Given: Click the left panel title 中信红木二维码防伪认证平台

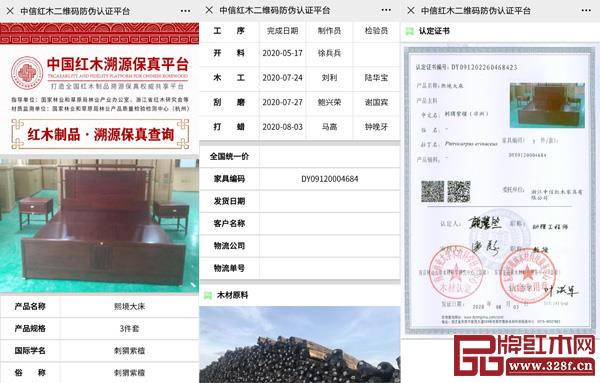Looking at the screenshot, I should coord(75,11).
